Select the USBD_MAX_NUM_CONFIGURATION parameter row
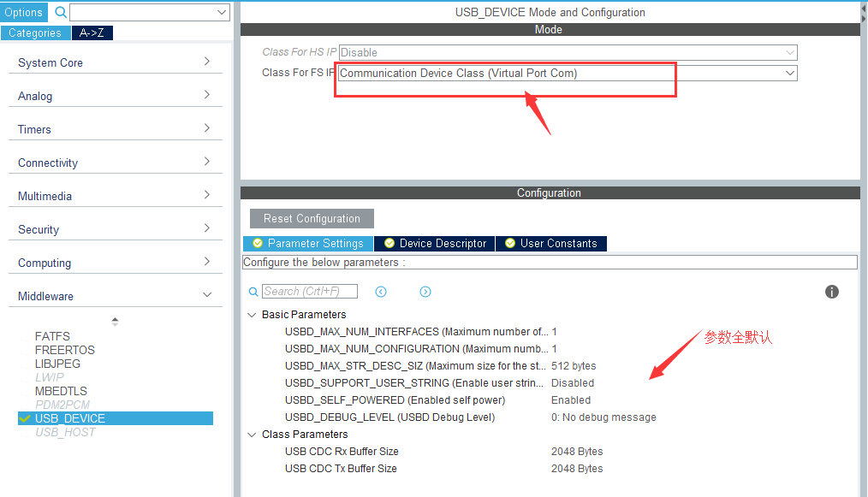Viewport: 868px width, 497px height. coord(420,349)
